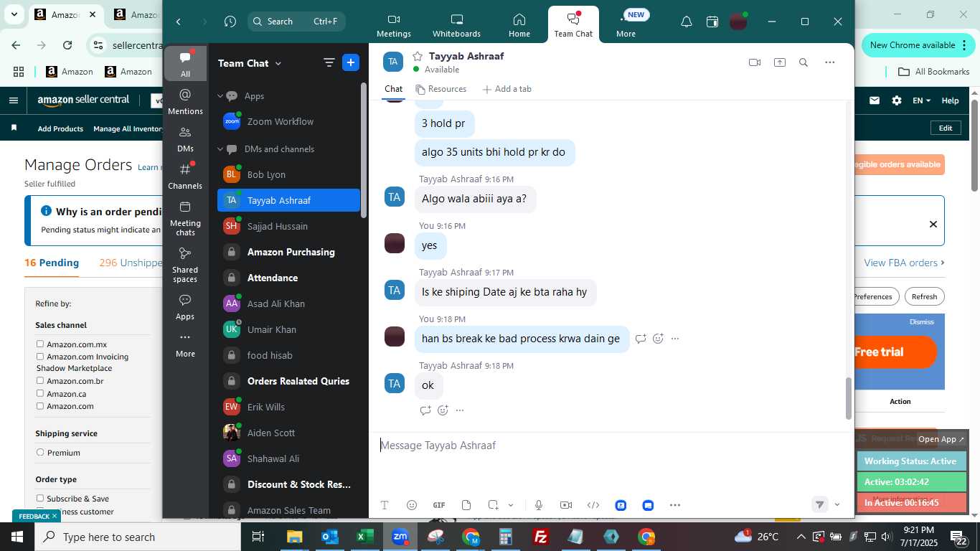
Task: Click Edit button in Seller Central
Action: 946,128
